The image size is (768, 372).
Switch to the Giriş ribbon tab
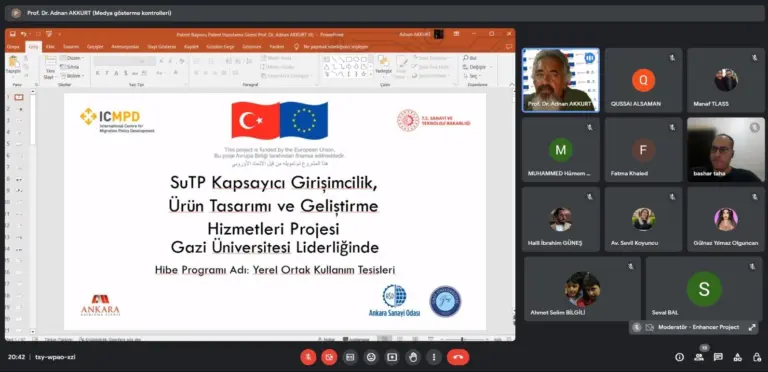(x=33, y=47)
